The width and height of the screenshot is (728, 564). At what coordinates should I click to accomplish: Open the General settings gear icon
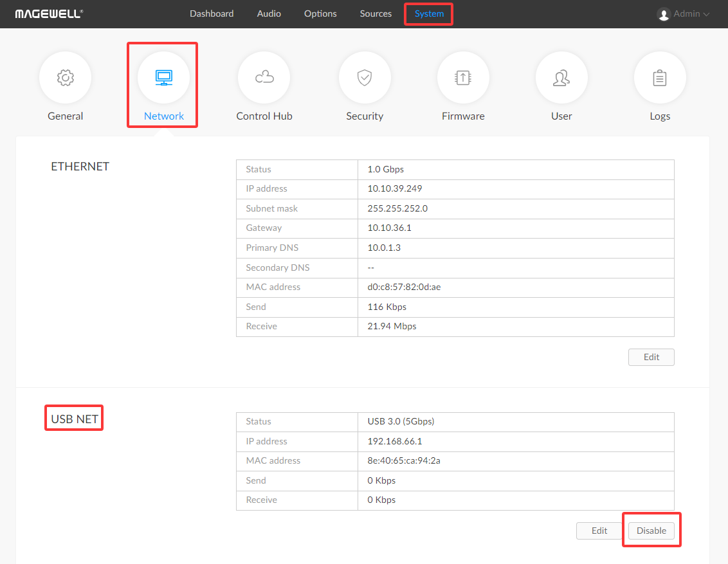pyautogui.click(x=65, y=78)
